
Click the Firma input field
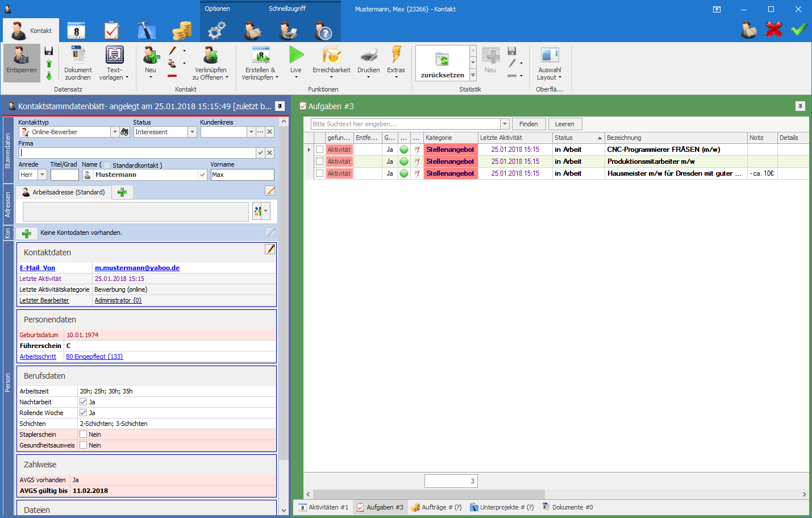click(x=138, y=153)
